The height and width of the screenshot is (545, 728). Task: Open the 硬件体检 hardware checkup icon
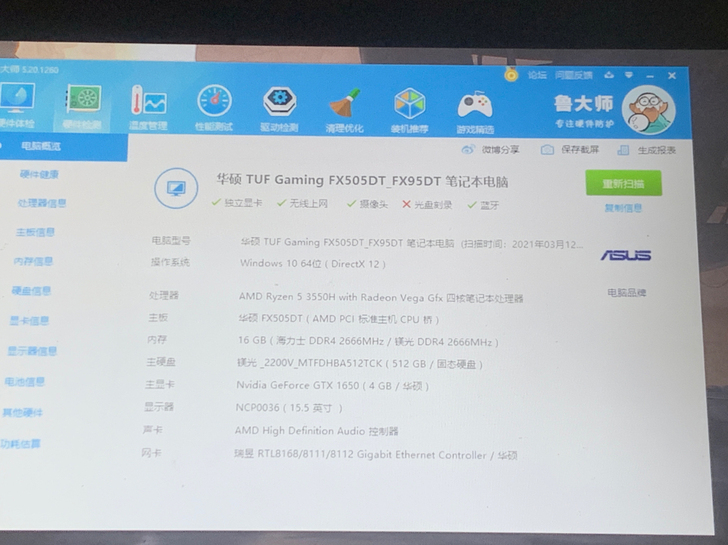click(17, 105)
